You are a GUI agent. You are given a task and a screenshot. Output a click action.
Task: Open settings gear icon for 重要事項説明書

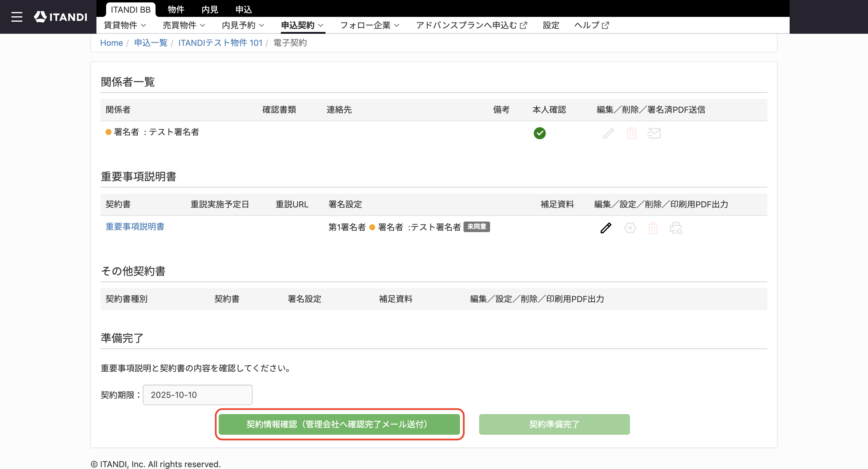[x=630, y=228]
